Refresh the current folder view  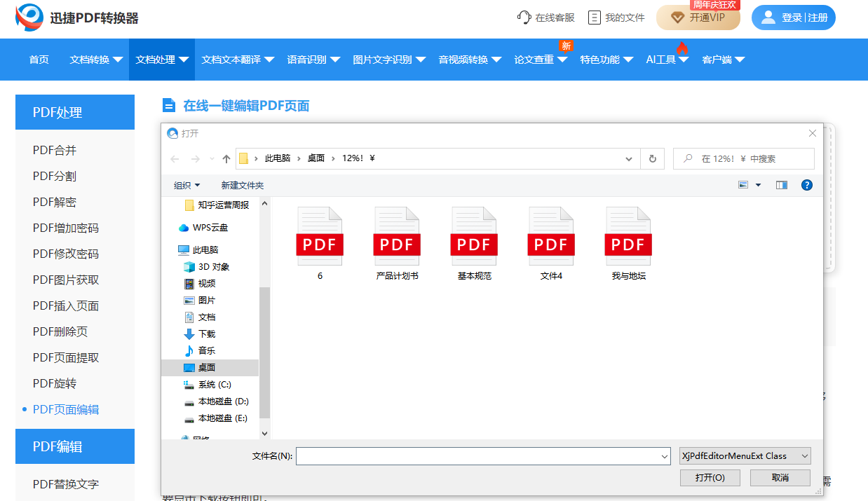click(653, 159)
